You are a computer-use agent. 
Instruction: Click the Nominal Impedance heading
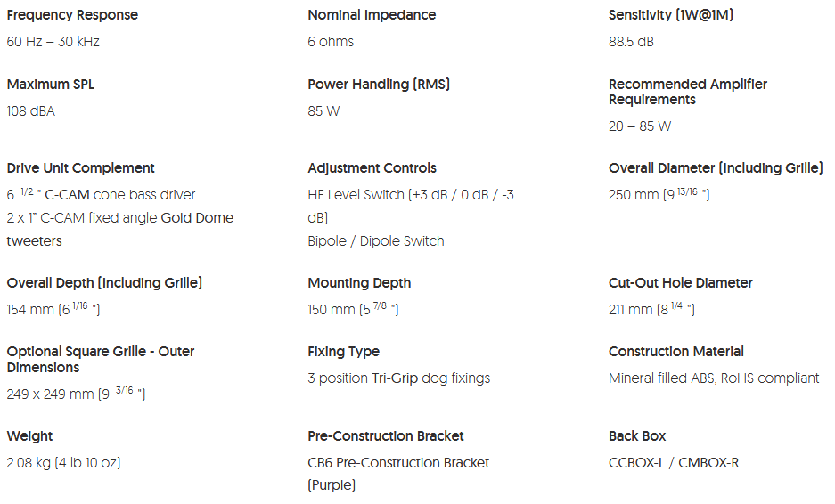372,15
